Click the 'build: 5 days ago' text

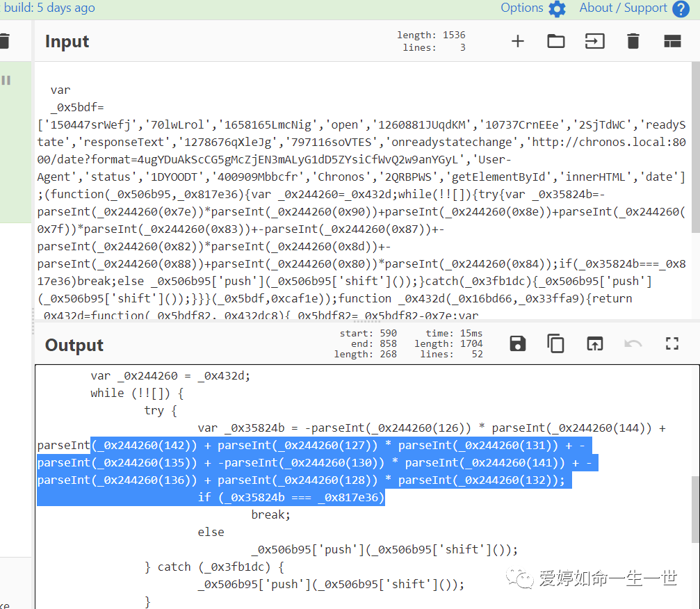(48, 8)
